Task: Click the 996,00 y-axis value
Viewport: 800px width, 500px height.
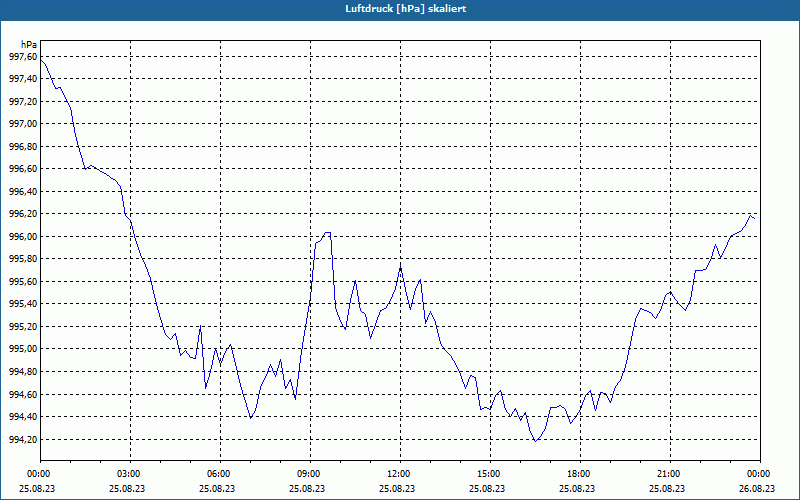Action: 23,237
